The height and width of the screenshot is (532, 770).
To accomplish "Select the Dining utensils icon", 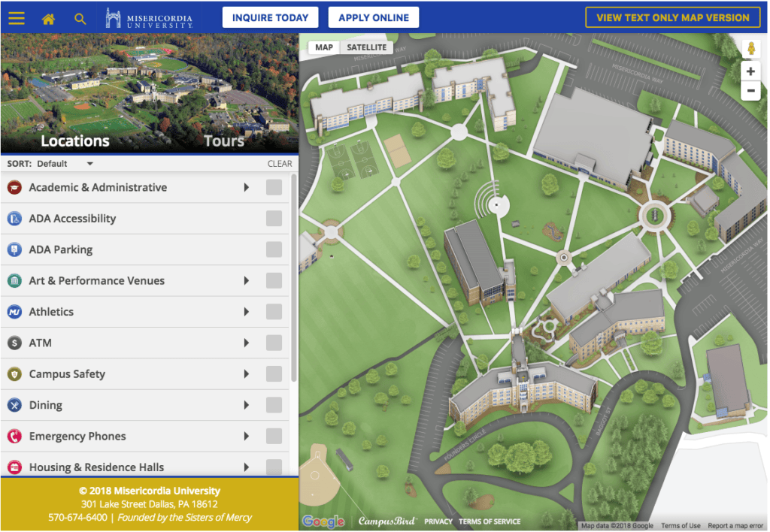I will 15,405.
